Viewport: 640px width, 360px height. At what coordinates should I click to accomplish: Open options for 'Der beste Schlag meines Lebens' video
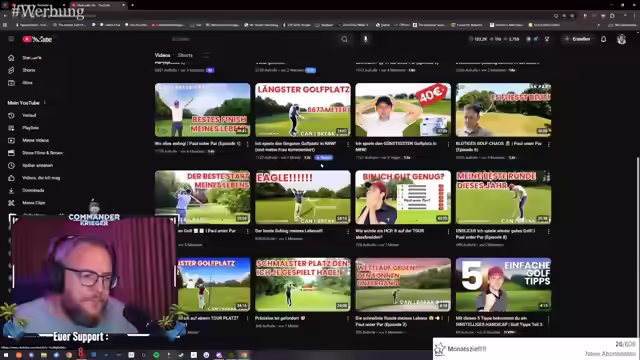348,231
